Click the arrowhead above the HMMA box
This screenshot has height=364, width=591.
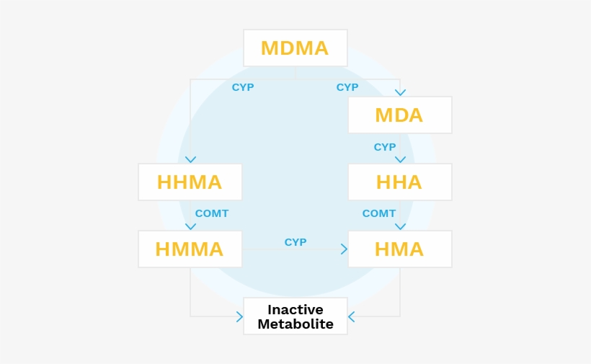pos(190,226)
